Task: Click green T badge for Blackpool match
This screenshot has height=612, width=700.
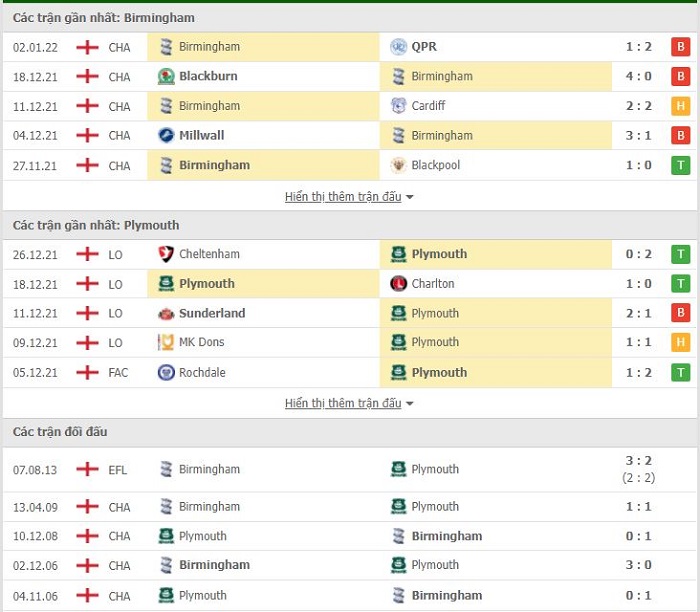Action: click(681, 165)
